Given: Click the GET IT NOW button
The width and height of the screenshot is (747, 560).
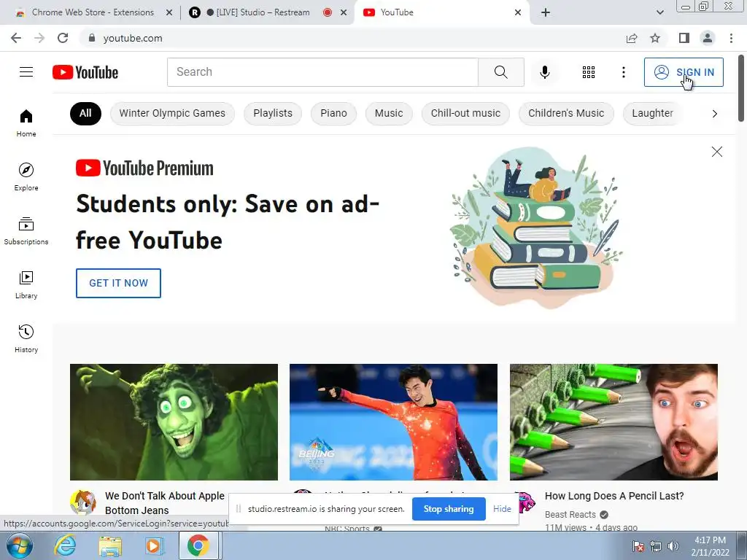Looking at the screenshot, I should pos(118,283).
